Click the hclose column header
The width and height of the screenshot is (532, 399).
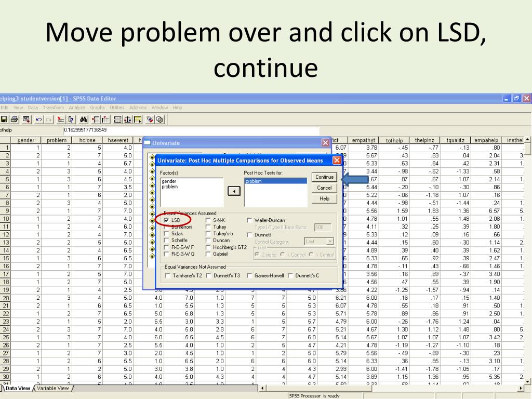pos(87,140)
